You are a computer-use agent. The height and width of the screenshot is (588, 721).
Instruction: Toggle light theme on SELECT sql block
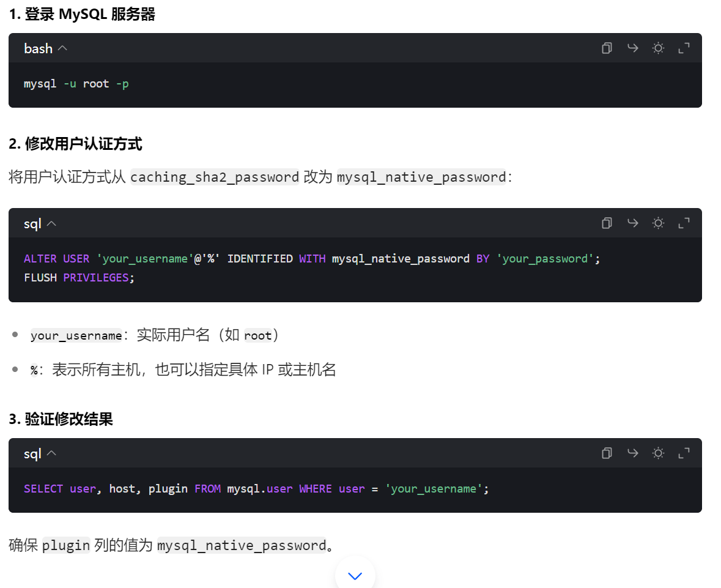pos(659,453)
